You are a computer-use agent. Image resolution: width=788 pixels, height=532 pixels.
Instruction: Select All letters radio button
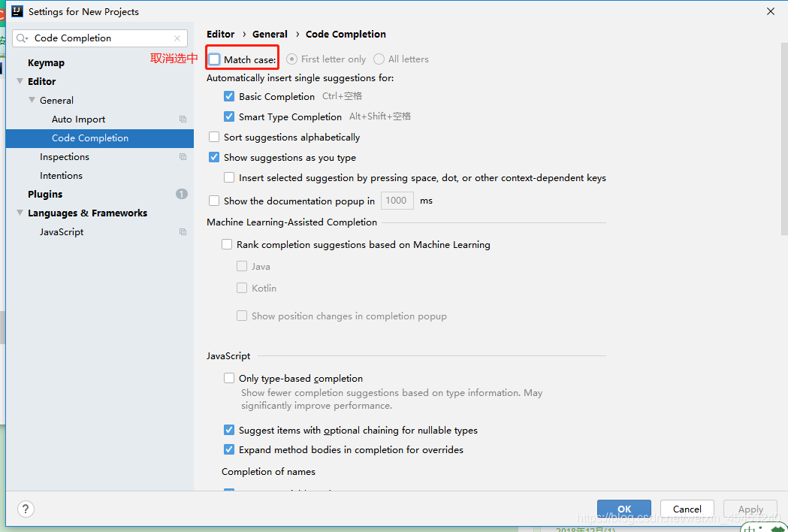(379, 59)
